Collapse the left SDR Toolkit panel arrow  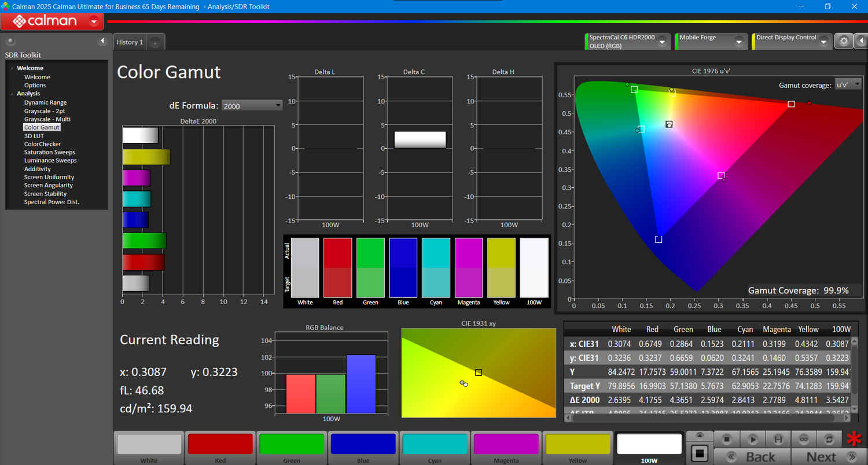click(x=102, y=41)
